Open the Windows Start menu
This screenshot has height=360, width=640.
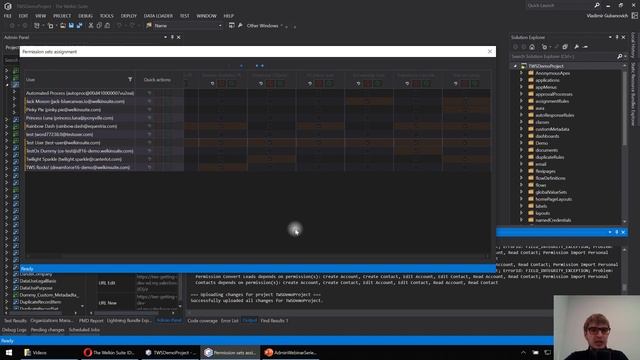click(9, 353)
